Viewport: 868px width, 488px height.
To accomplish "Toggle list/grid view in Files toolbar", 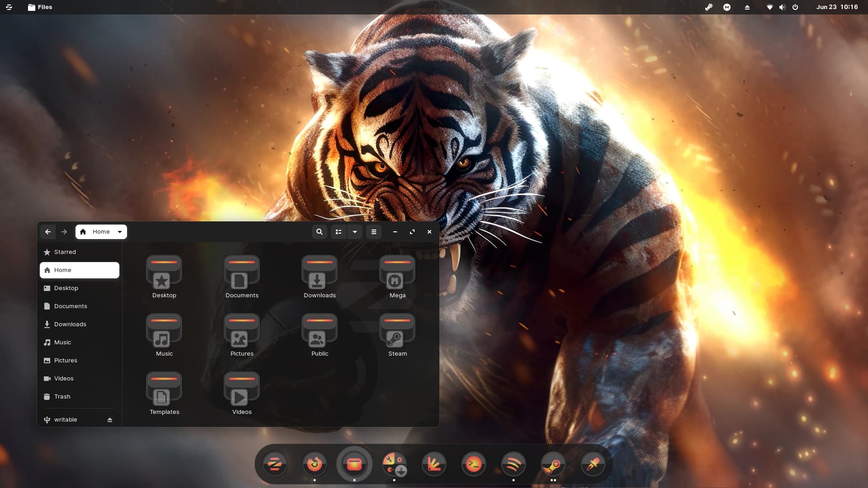I will click(x=339, y=232).
